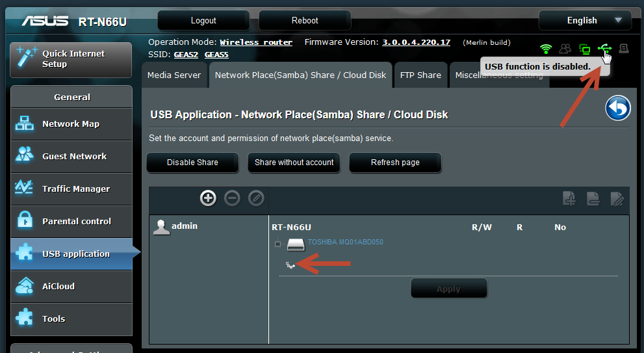The width and height of the screenshot is (644, 353).
Task: Click the rename folder icon
Action: click(617, 199)
